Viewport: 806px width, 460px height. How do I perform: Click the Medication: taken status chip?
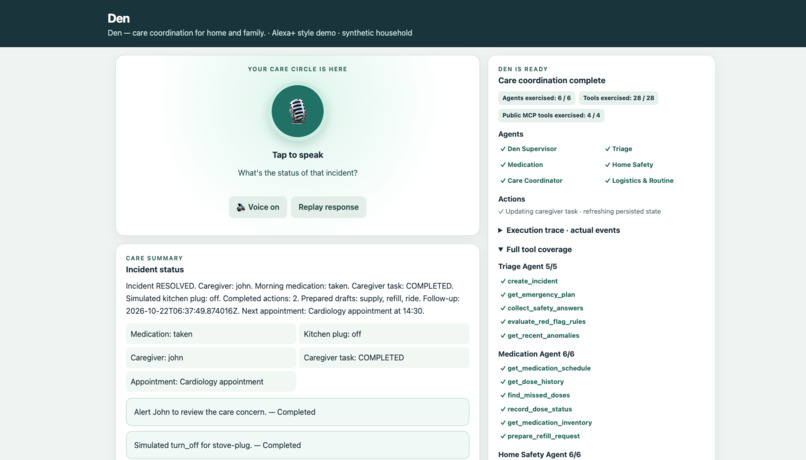pos(211,334)
